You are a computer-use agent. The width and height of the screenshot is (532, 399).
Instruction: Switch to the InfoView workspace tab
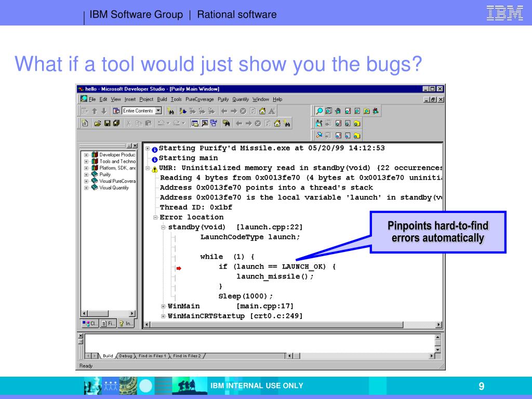point(126,324)
